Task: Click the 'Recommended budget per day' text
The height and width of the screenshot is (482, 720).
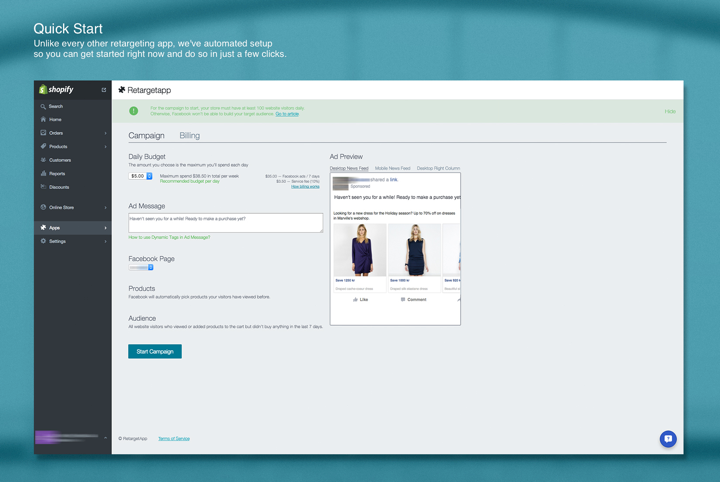Action: 190,181
